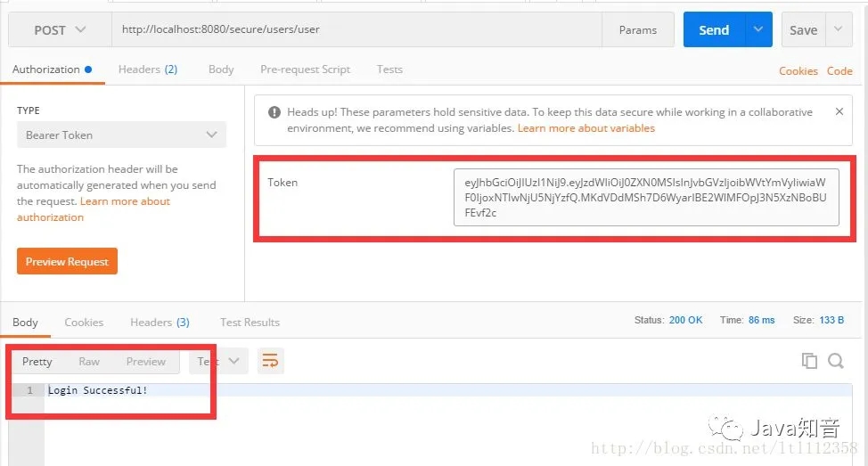868x466 pixels.
Task: Select the Raw response view
Action: tap(89, 362)
